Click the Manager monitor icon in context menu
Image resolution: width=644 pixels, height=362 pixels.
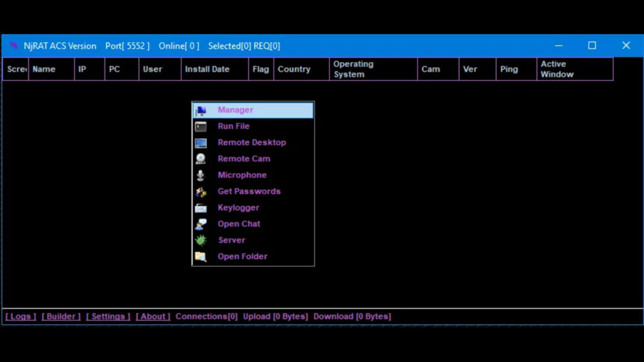pyautogui.click(x=201, y=110)
